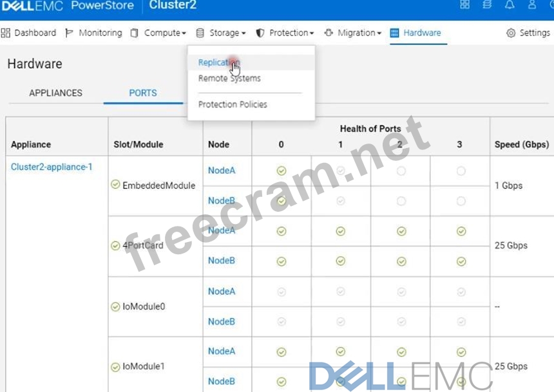This screenshot has height=392, width=554.
Task: Click 4PortCard NodeA port 3 health icon
Action: pos(461,231)
